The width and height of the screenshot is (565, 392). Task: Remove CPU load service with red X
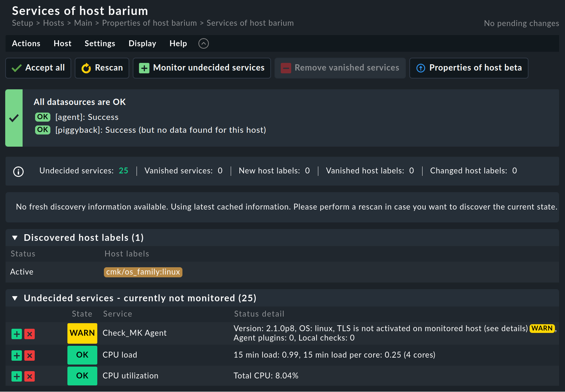tap(30, 356)
